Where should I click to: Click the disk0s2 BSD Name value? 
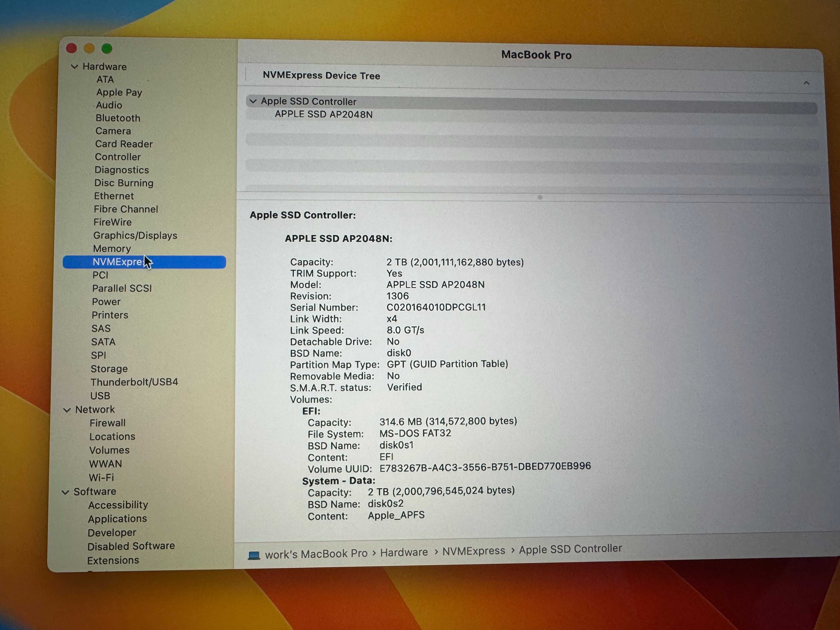pos(385,504)
